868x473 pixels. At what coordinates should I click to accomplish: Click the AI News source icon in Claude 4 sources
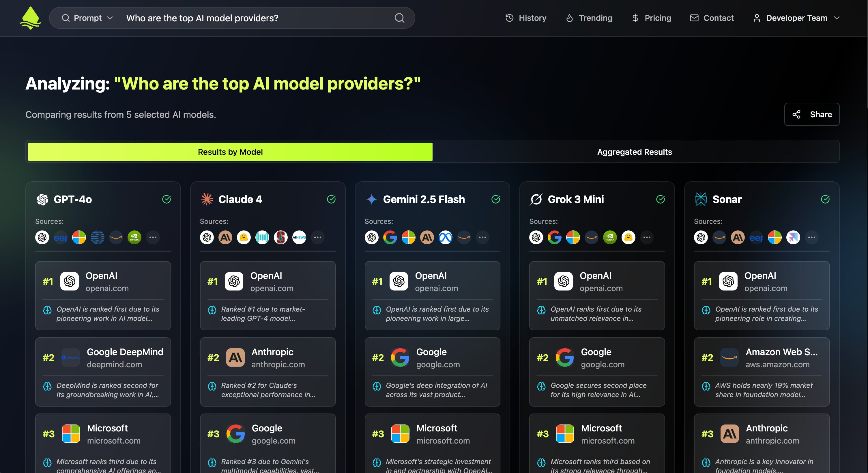coord(299,237)
